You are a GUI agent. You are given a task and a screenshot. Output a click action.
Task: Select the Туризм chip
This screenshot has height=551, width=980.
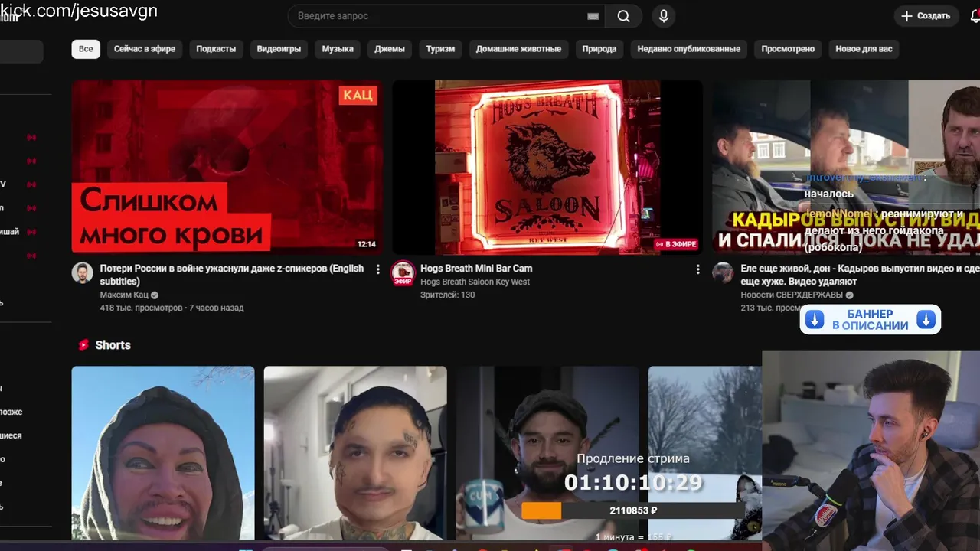[x=440, y=49]
